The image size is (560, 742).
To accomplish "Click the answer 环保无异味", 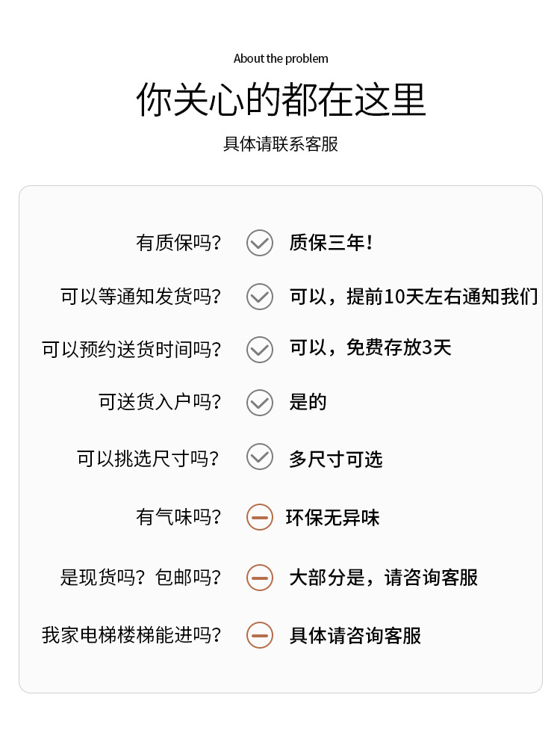I will pos(333,518).
